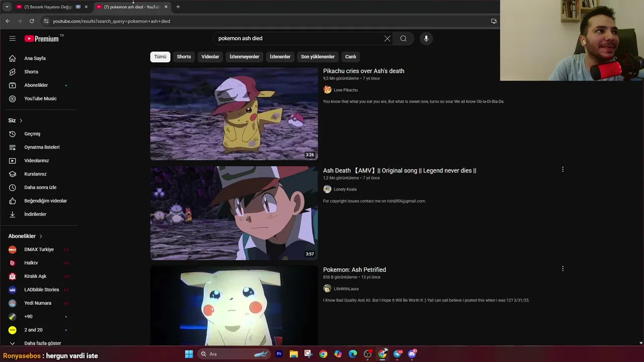Reload the page with browser refresh icon
This screenshot has height=362, width=644.
tap(32, 21)
